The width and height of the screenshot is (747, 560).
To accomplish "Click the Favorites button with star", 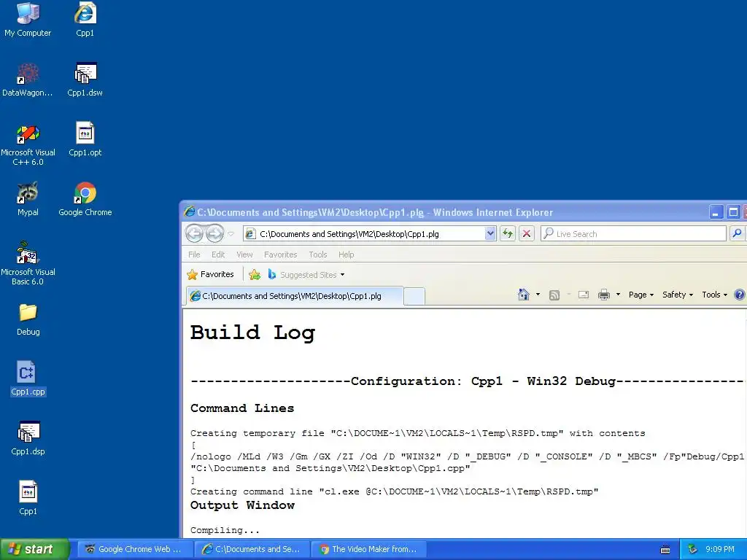I will 211,274.
